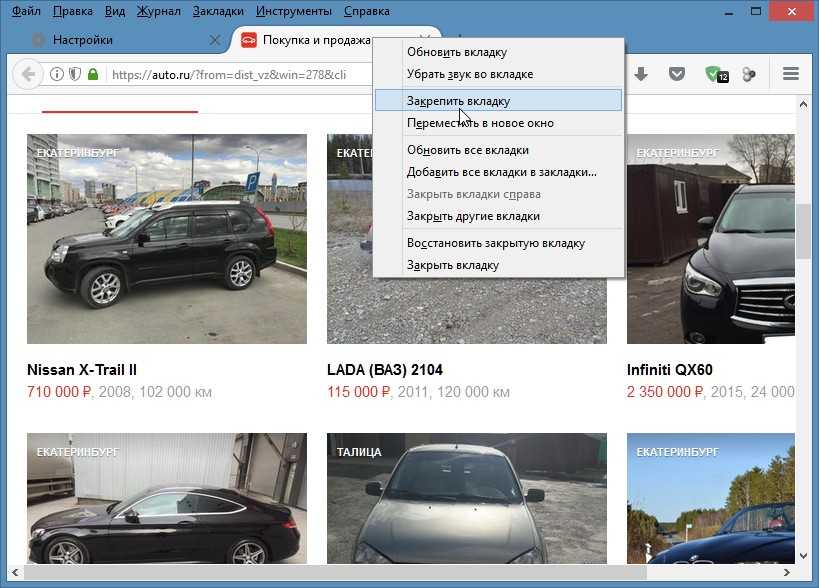This screenshot has width=819, height=588.
Task: Open site information via the 'i' icon
Action: (x=57, y=74)
